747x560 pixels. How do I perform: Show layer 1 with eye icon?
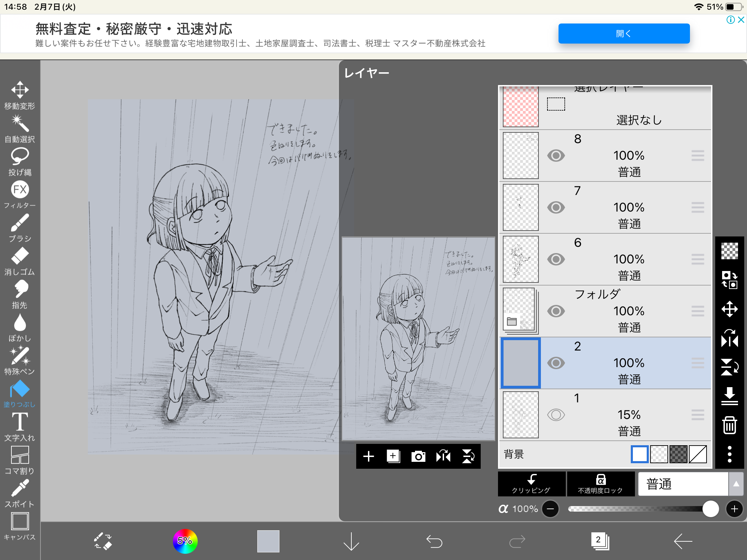(x=556, y=415)
